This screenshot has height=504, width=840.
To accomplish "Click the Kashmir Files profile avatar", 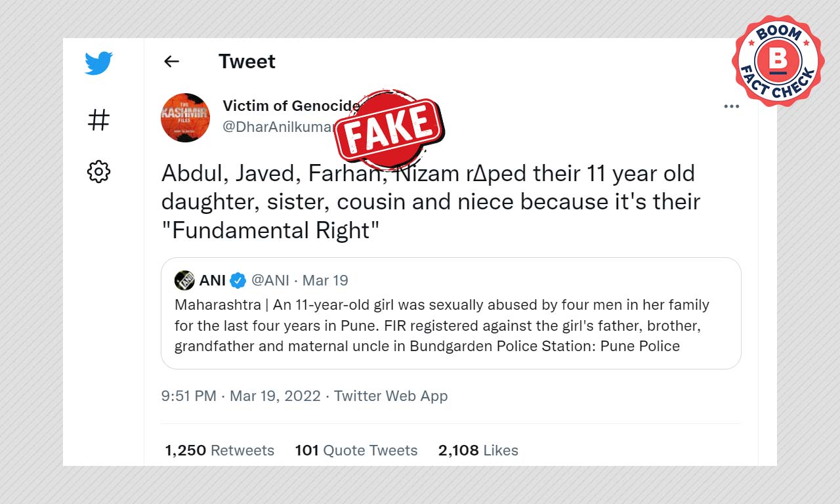I will point(185,117).
